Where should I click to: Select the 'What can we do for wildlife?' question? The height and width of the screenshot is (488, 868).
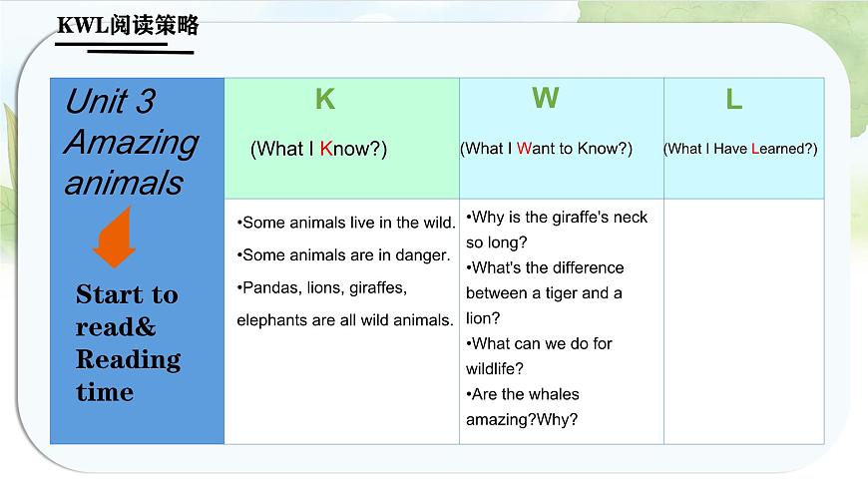click(539, 355)
